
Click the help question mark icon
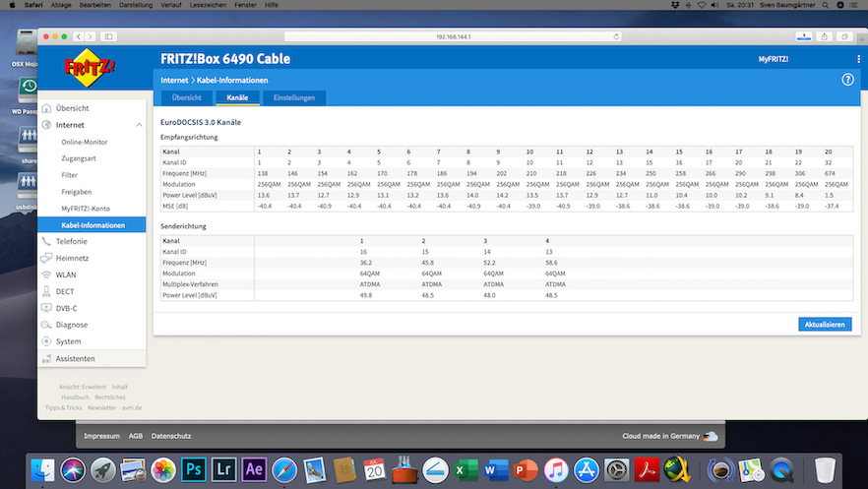[x=847, y=80]
